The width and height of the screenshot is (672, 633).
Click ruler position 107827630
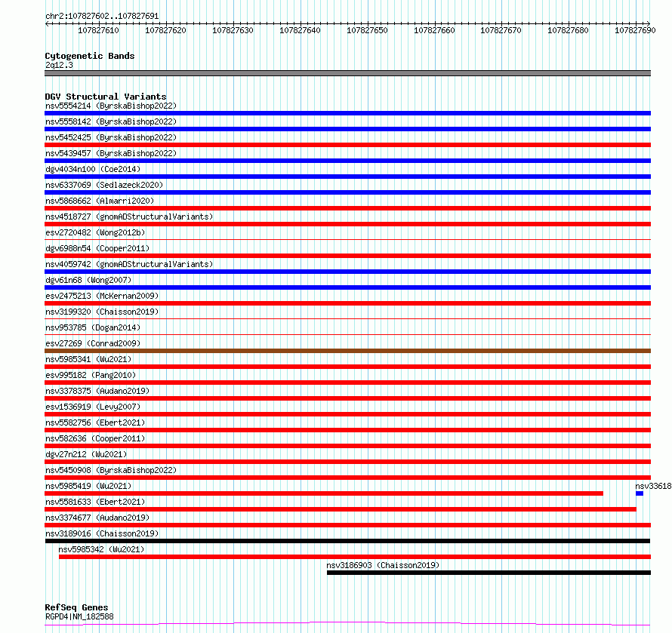pyautogui.click(x=233, y=30)
